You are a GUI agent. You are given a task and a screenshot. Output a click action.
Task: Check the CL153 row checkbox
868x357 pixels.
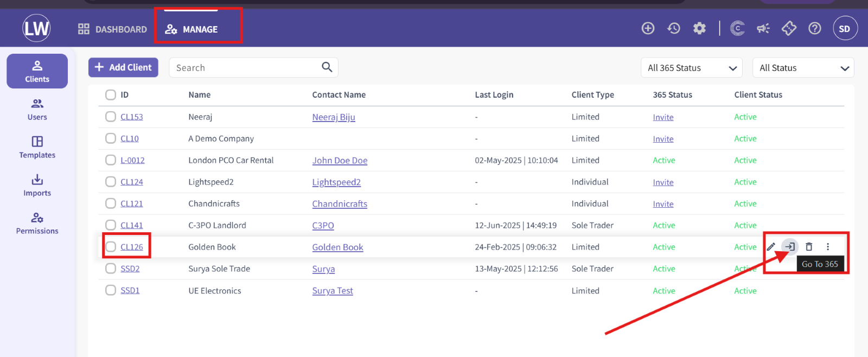pyautogui.click(x=111, y=117)
